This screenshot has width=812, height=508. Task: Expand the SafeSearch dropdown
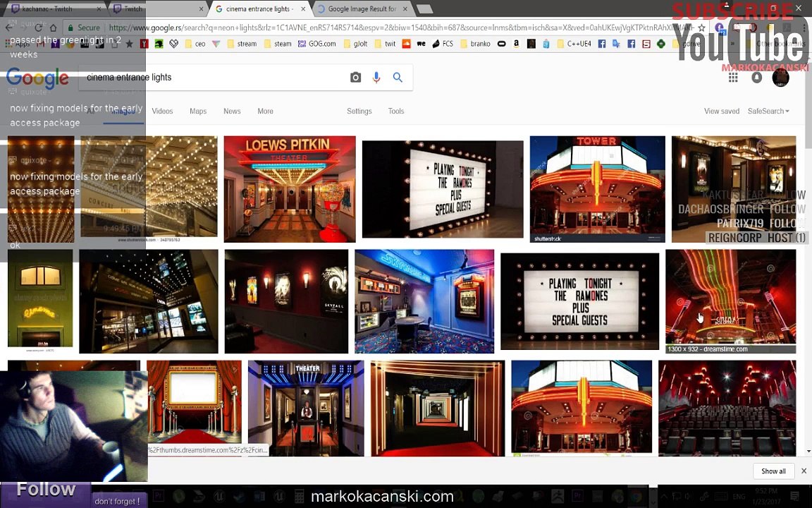click(x=768, y=111)
